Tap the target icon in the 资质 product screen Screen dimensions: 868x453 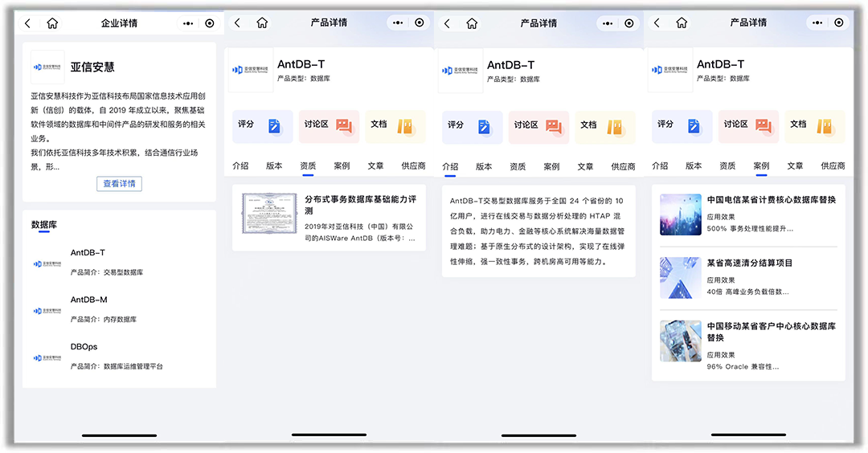[x=420, y=22]
